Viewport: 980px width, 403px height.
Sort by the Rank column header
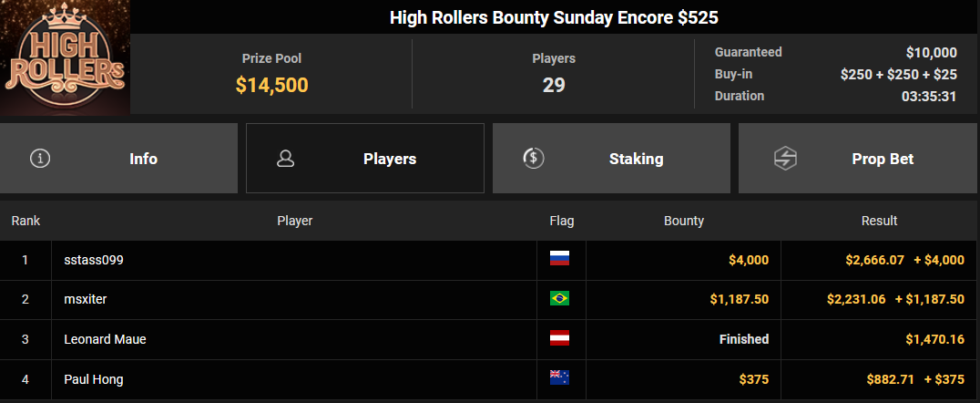tap(26, 221)
